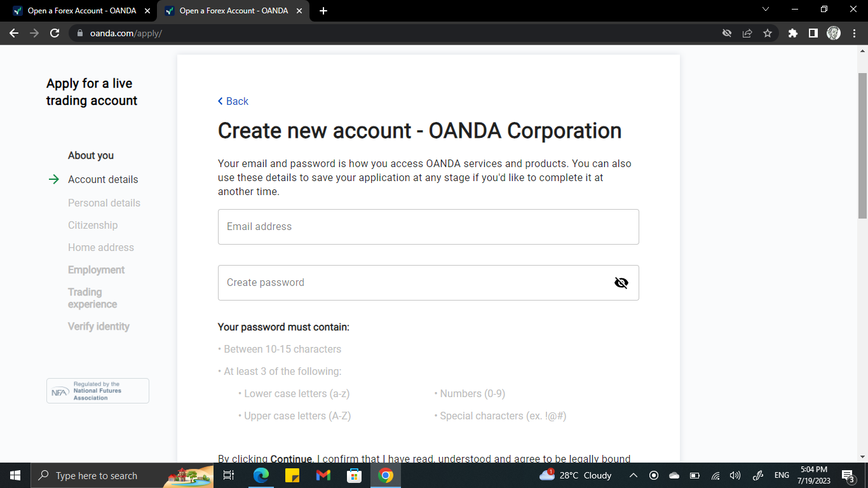868x488 pixels.
Task: Click the Back link
Action: click(233, 101)
